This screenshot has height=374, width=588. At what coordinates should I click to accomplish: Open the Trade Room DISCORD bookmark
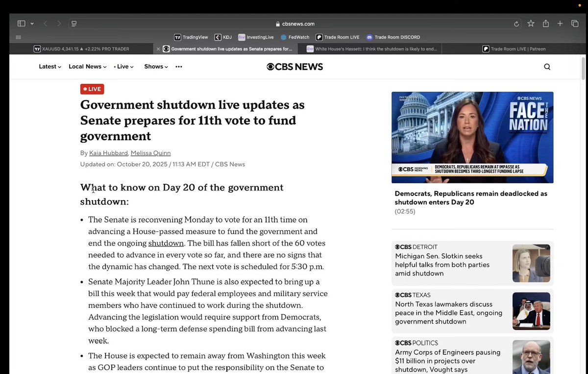coord(393,37)
